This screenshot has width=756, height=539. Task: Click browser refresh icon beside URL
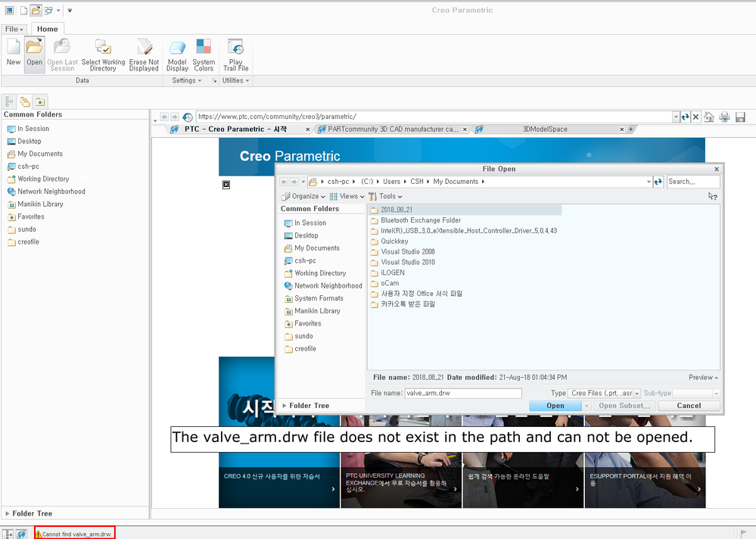coord(685,117)
